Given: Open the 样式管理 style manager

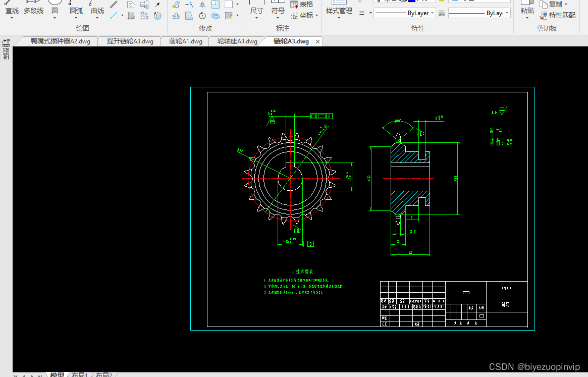Looking at the screenshot, I should tap(339, 8).
